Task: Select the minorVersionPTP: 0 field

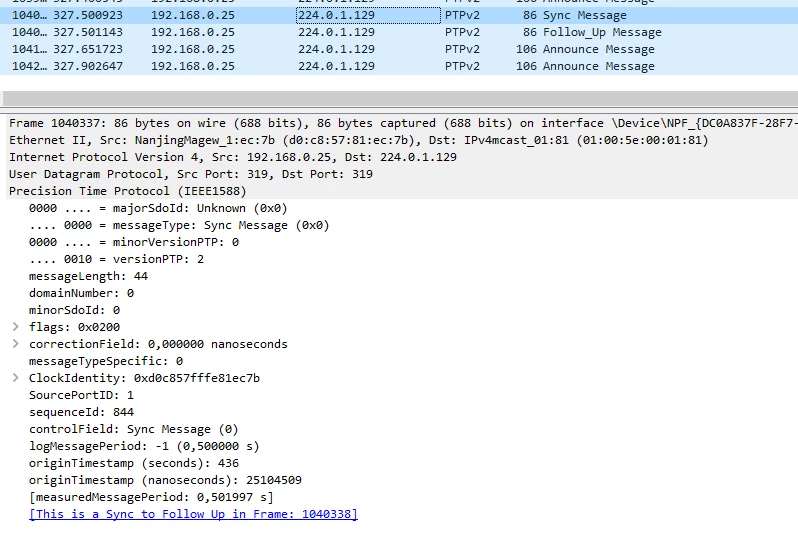Action: pyautogui.click(x=134, y=242)
